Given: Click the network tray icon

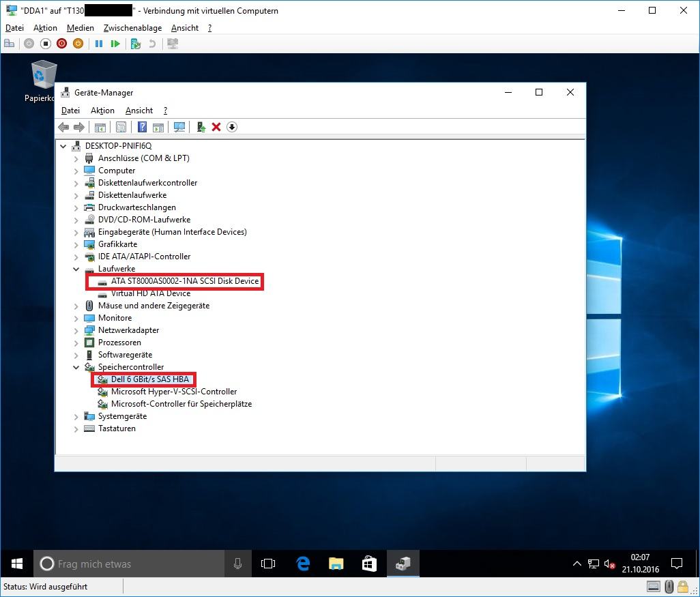Looking at the screenshot, I should coord(594,564).
